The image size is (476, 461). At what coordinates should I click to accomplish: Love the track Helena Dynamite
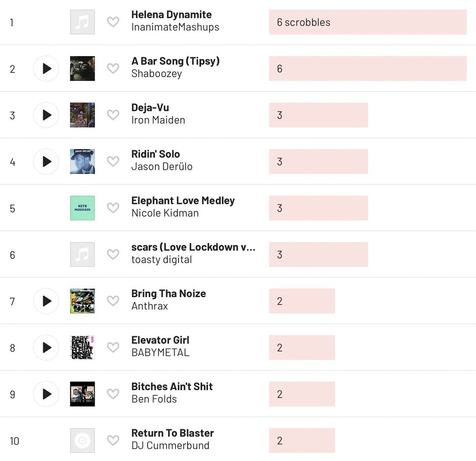(x=113, y=22)
